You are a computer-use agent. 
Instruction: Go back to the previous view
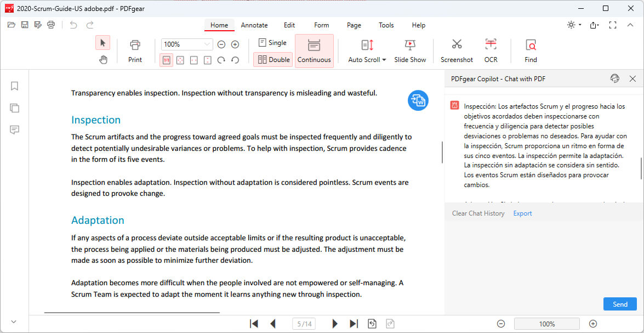point(372,324)
